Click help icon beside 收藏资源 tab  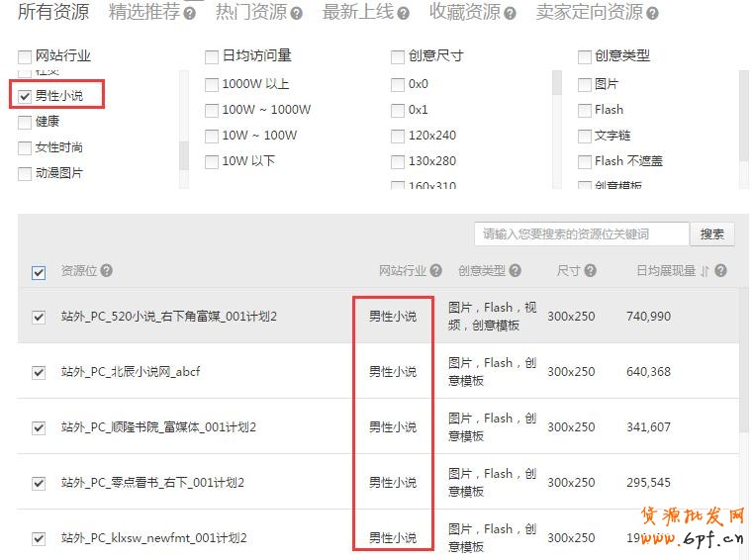point(510,14)
